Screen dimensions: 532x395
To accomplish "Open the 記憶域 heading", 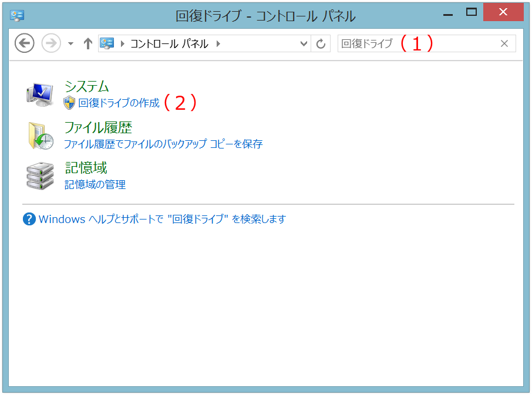I will pos(86,168).
